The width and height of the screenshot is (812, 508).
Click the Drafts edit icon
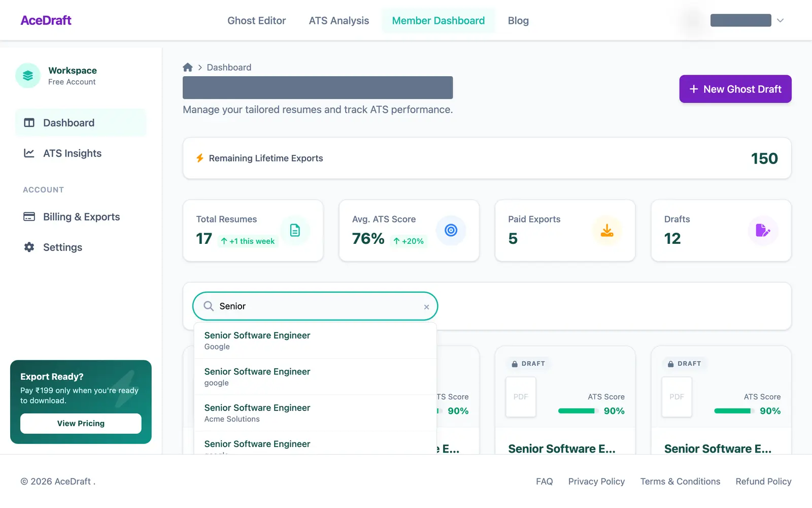tap(763, 231)
